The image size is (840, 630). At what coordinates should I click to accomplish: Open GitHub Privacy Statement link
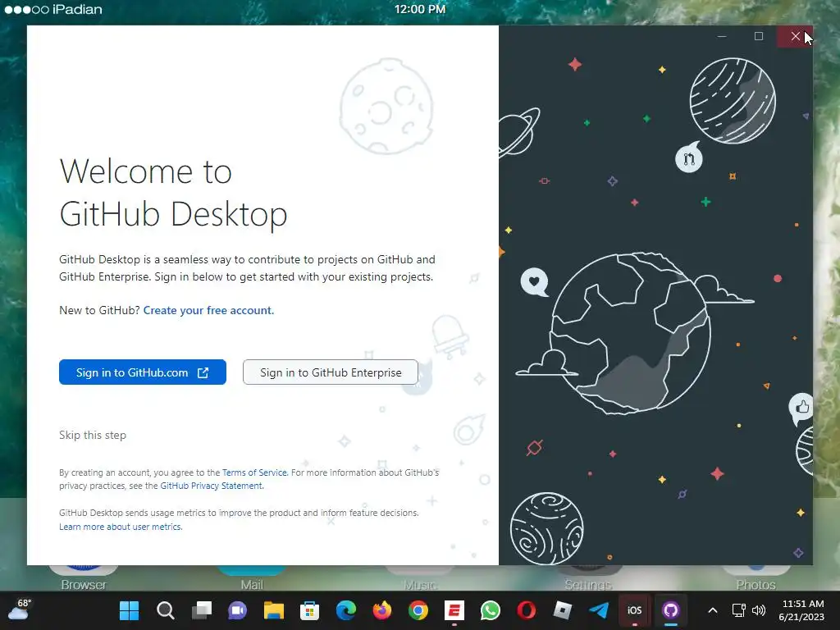(212, 486)
